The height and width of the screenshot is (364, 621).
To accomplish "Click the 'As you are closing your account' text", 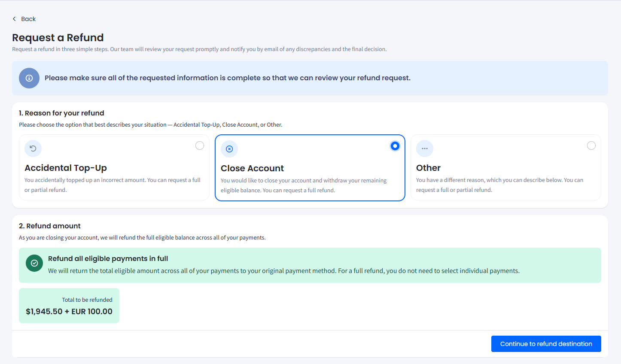I will pos(142,237).
